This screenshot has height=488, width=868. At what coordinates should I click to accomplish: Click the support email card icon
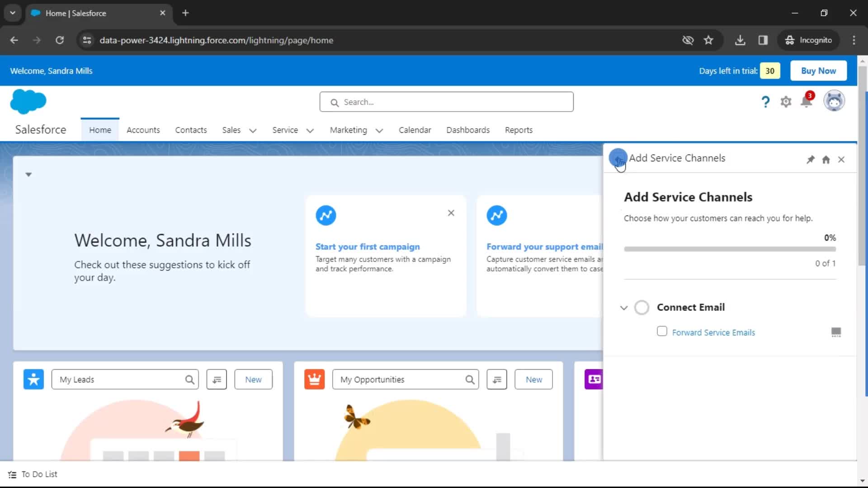tap(497, 216)
